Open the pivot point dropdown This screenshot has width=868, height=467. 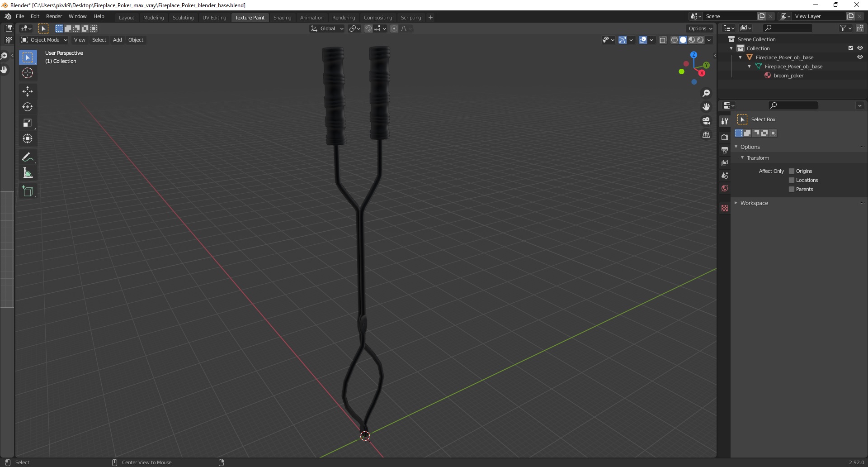coord(355,29)
